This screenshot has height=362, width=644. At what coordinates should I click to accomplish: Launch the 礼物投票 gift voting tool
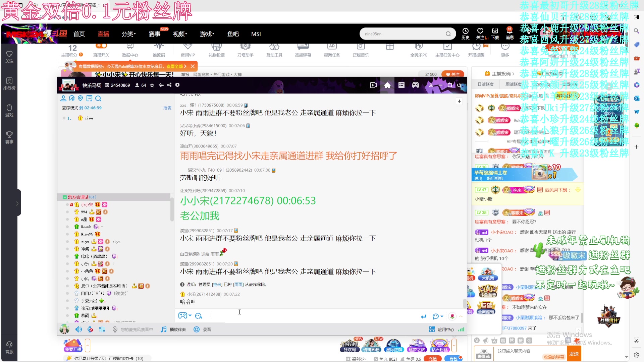tap(216, 50)
